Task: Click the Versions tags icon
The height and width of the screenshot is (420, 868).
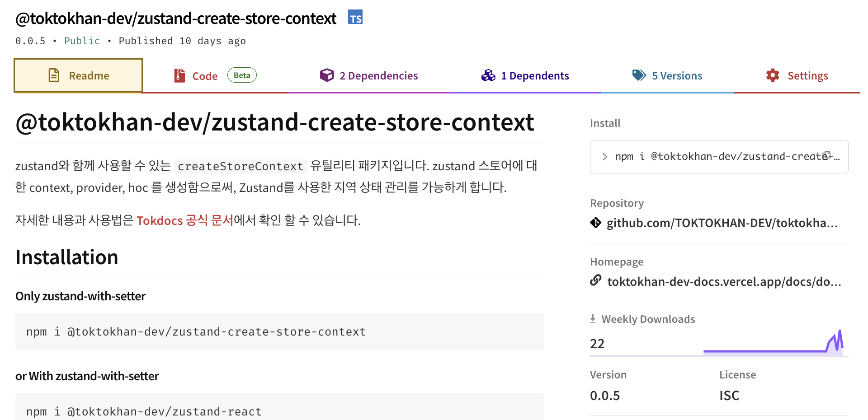Action: tap(639, 75)
